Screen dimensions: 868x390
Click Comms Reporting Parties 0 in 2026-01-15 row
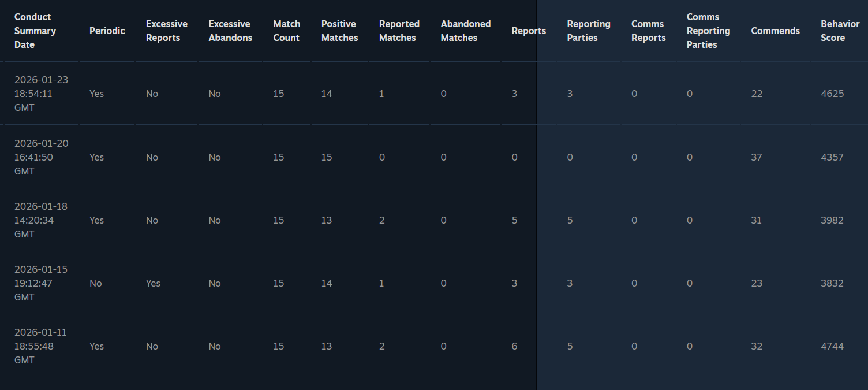(690, 283)
